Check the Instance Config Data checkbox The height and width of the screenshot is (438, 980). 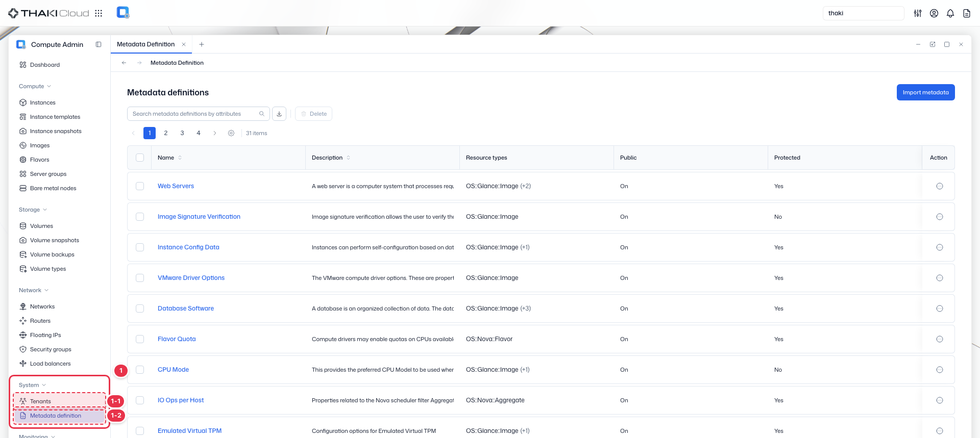pyautogui.click(x=140, y=247)
